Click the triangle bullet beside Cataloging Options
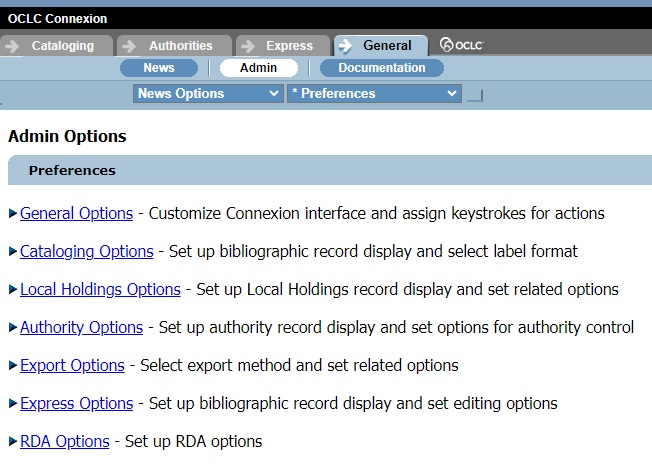Image resolution: width=652 pixels, height=467 pixels. (x=13, y=251)
